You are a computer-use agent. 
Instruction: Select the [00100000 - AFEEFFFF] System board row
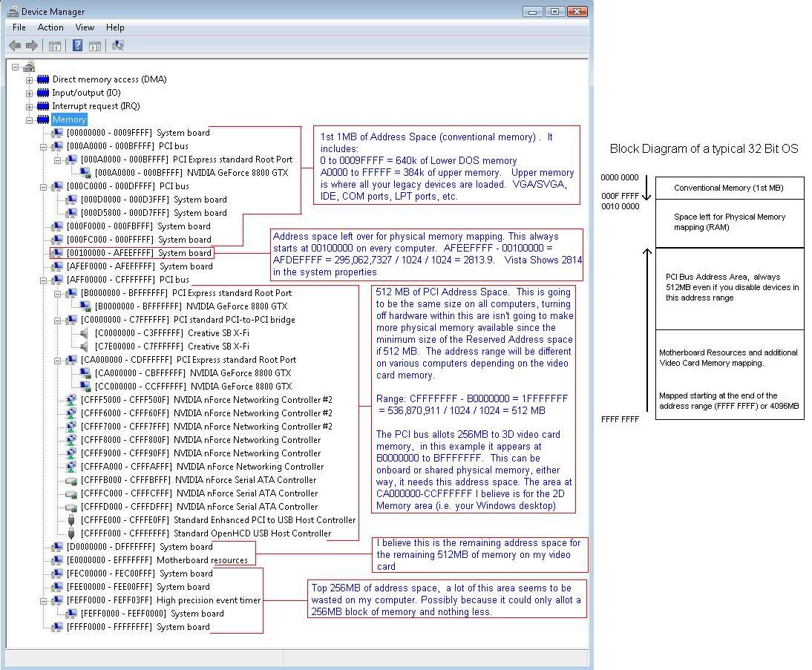(x=139, y=253)
